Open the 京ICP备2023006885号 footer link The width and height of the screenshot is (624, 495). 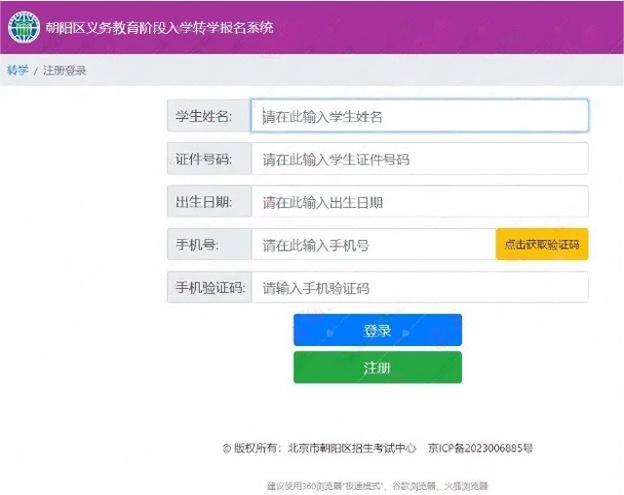tap(480, 449)
